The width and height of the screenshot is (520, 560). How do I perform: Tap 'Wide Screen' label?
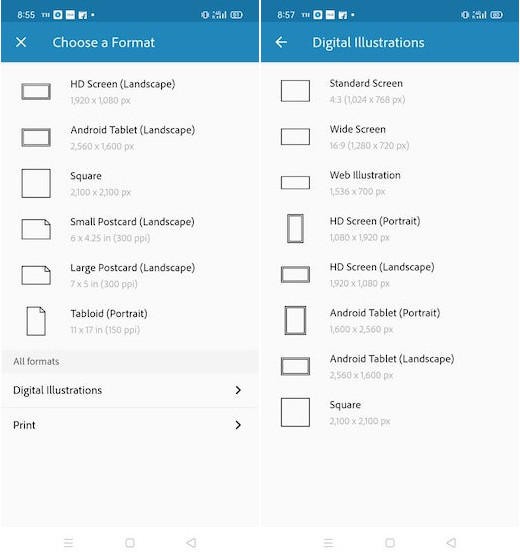(x=358, y=129)
